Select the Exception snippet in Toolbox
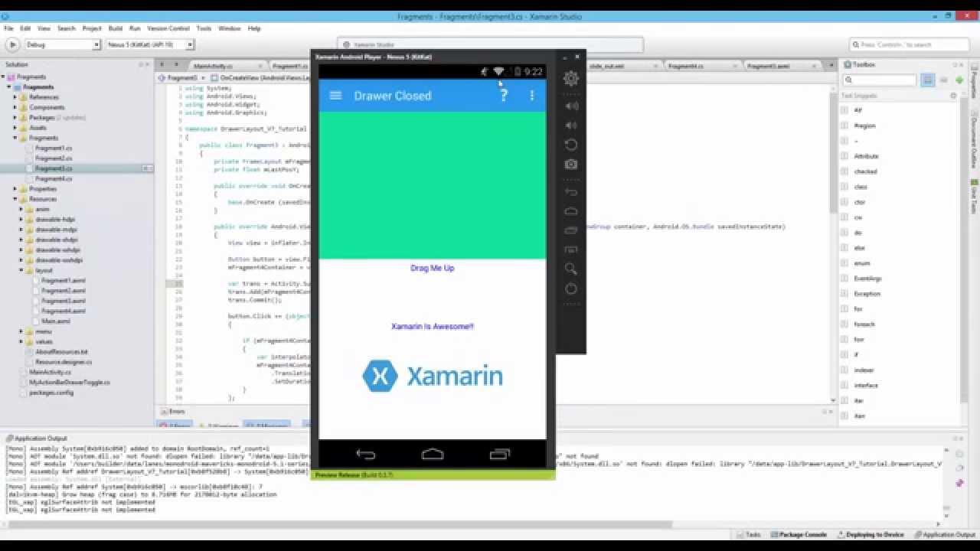980x551 pixels. 867,294
